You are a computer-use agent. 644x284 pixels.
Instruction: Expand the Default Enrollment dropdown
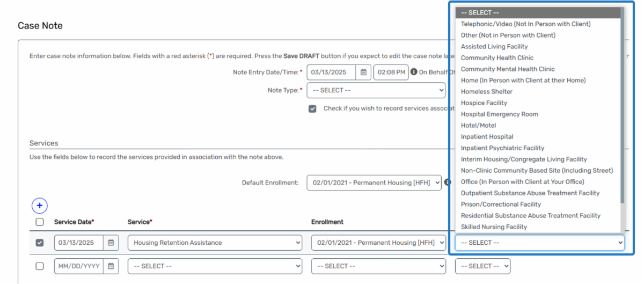pos(374,183)
